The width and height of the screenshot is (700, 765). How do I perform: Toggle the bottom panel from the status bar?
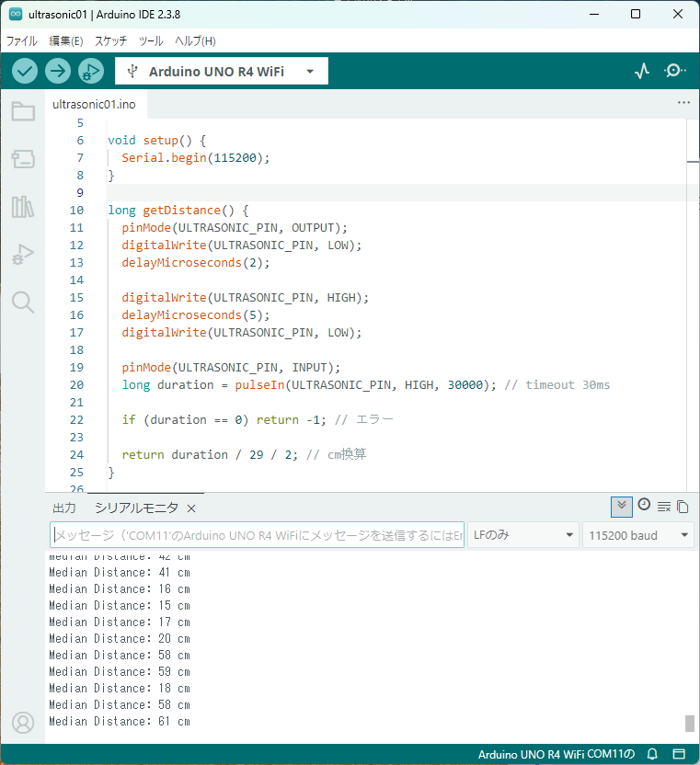(679, 755)
